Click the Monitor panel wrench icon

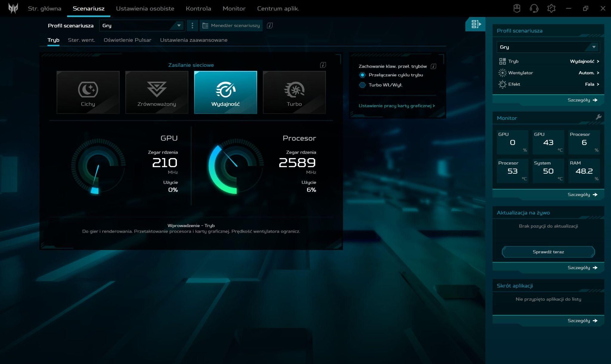(x=598, y=117)
